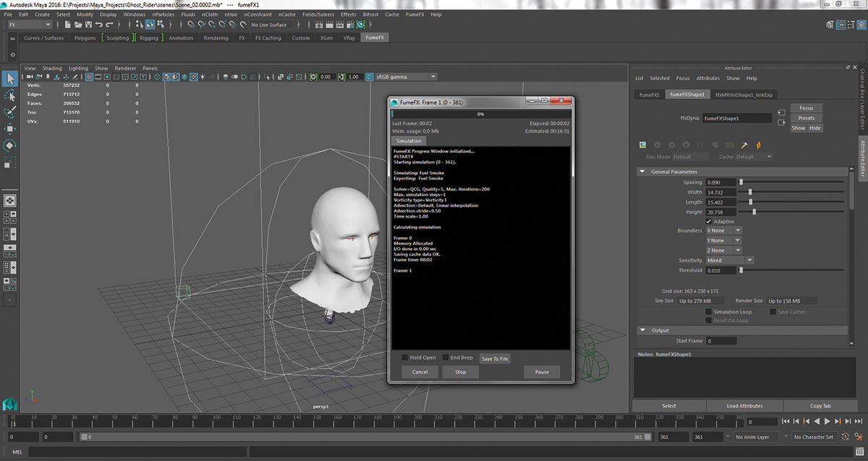The height and width of the screenshot is (461, 868).
Task: Enable End Beep in FumeFX window
Action: [x=446, y=357]
